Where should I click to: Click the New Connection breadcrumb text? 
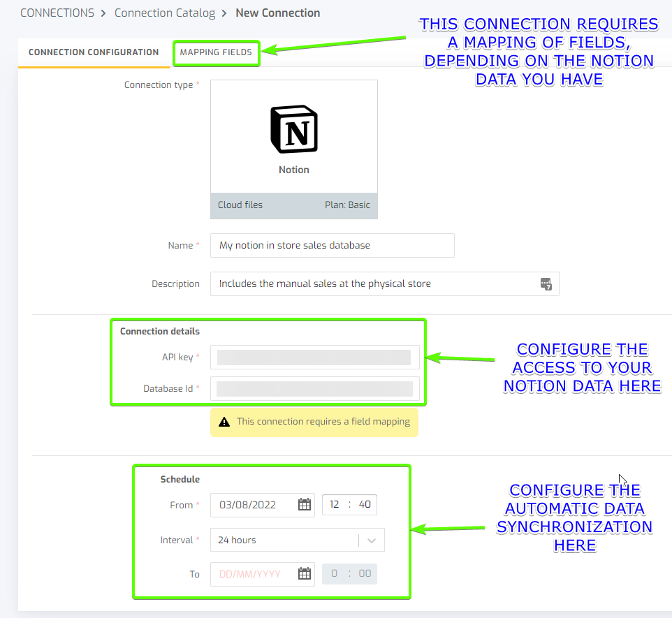click(x=278, y=13)
